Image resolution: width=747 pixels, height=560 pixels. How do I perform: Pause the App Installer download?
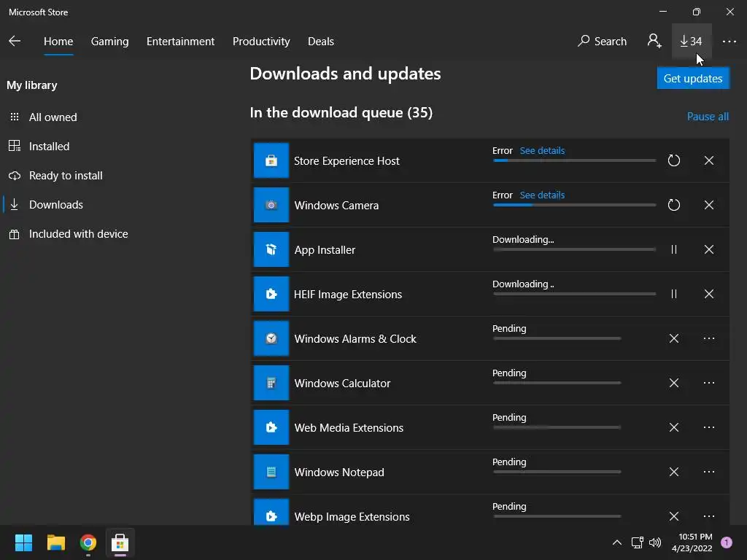[x=673, y=249]
